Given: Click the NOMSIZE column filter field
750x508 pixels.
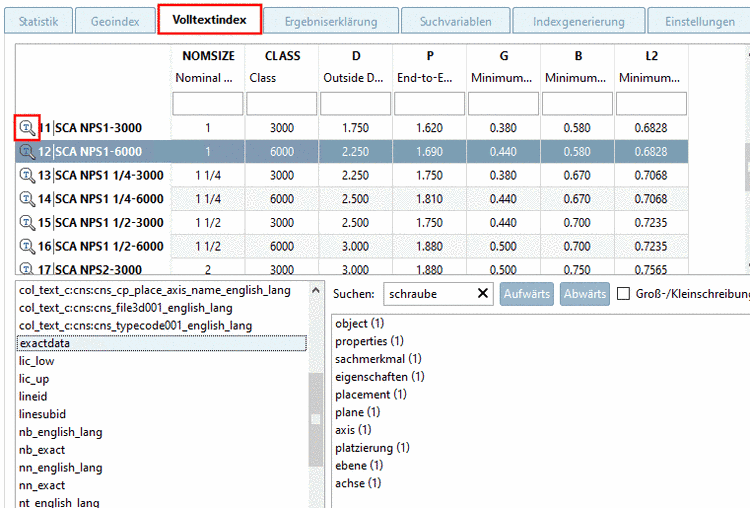Looking at the screenshot, I should (x=208, y=103).
